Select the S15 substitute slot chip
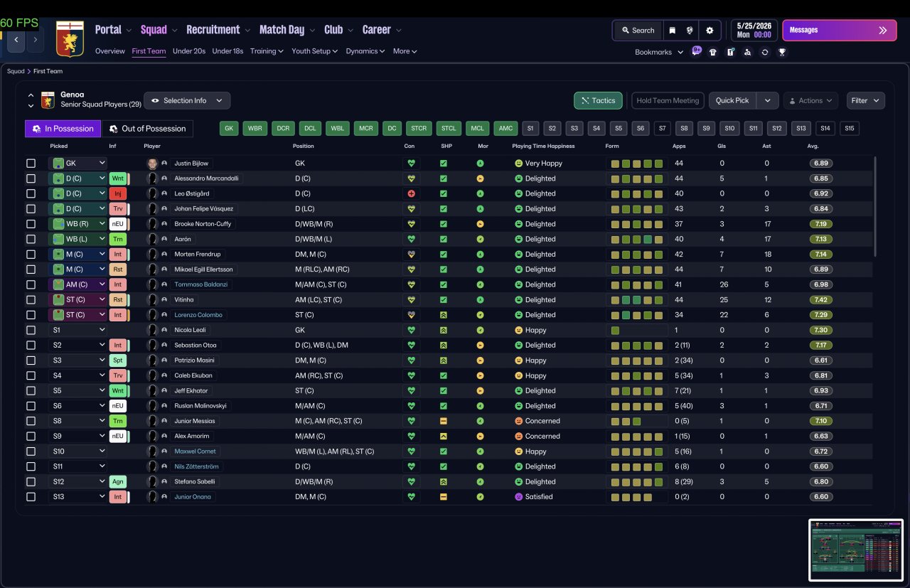This screenshot has height=588, width=910. (x=849, y=129)
